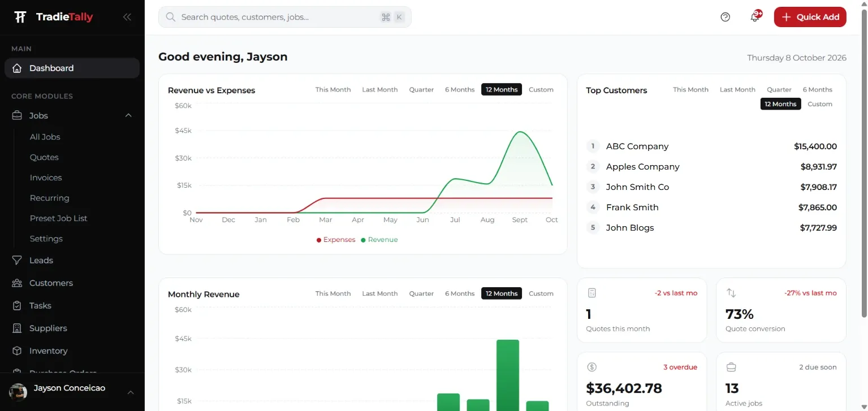Click the TradieTally logo icon
The height and width of the screenshot is (411, 868).
(20, 17)
